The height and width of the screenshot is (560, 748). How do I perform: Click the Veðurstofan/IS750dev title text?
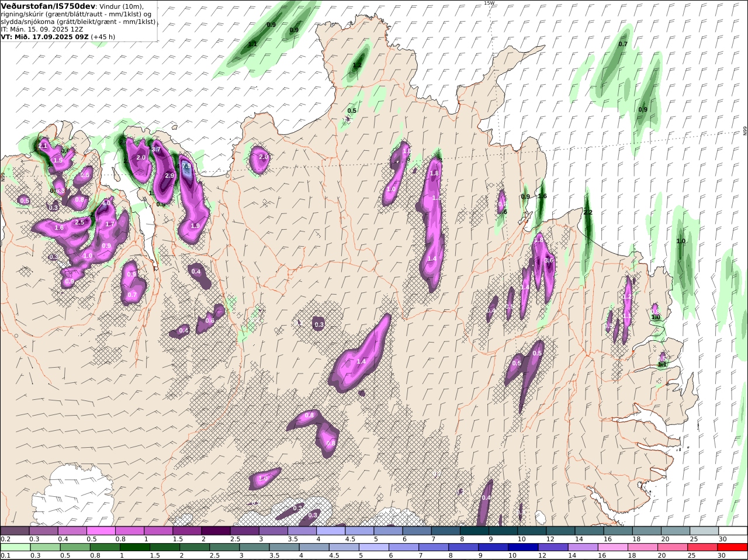(x=48, y=6)
